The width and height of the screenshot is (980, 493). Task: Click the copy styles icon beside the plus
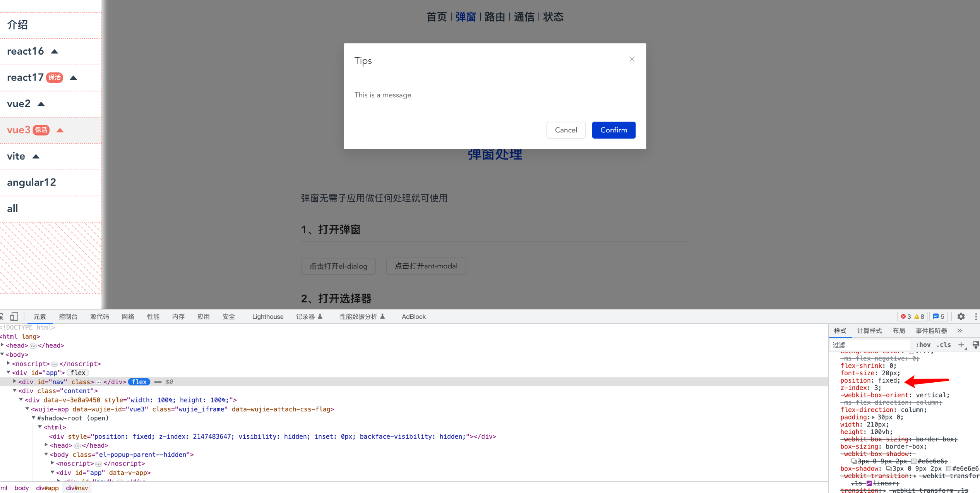coord(976,345)
